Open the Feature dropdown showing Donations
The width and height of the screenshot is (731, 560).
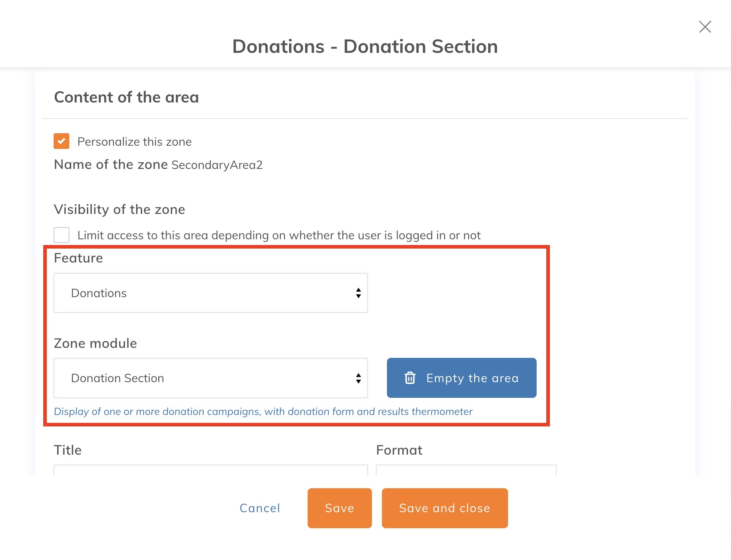[x=211, y=293]
